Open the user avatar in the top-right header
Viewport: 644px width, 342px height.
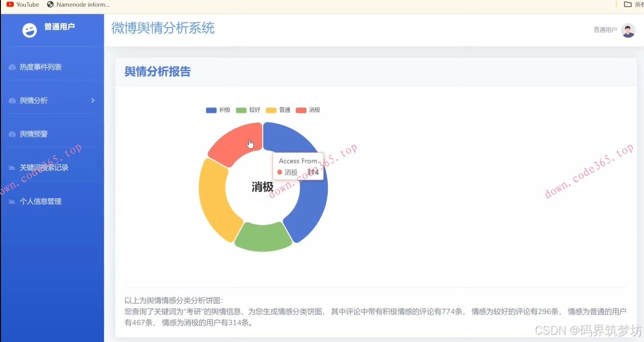[627, 29]
